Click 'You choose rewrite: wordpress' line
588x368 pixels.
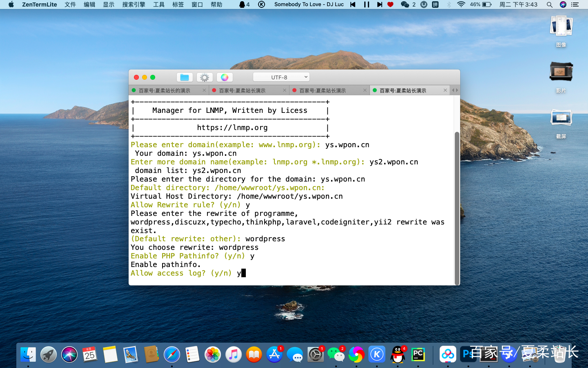[x=194, y=247]
